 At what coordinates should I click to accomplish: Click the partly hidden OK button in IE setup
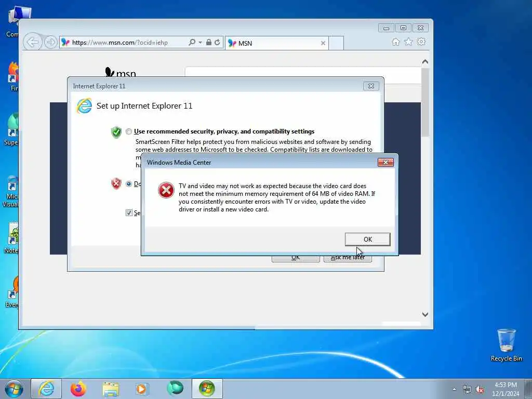point(296,258)
